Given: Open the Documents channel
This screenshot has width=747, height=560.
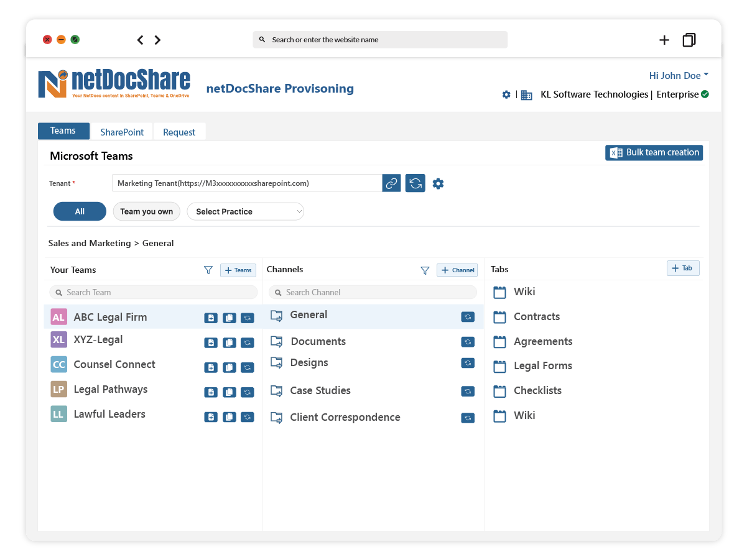Looking at the screenshot, I should point(318,341).
